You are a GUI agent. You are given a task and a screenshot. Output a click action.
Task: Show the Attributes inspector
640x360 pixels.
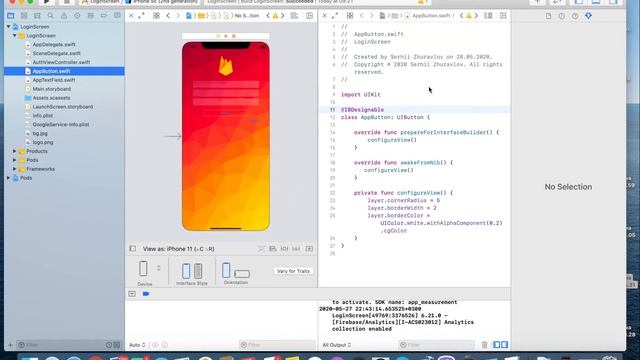click(588, 16)
